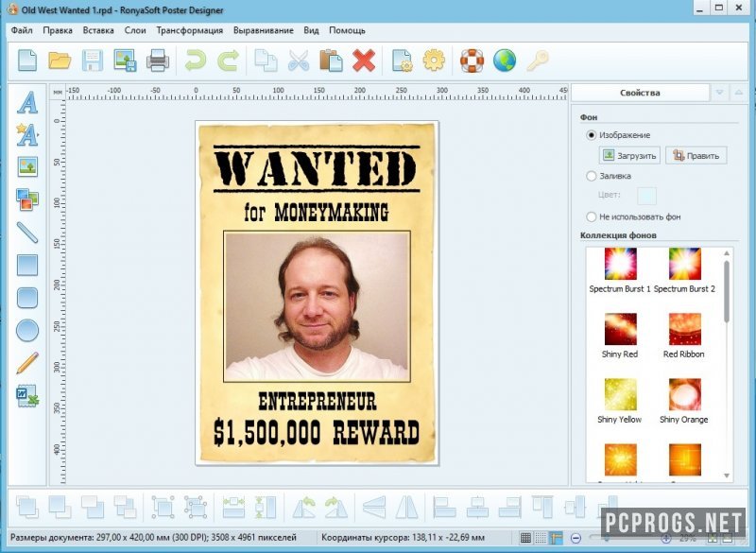Image resolution: width=756 pixels, height=553 pixels.
Task: Open the Свойства panel dropdown arrow
Action: tap(719, 93)
